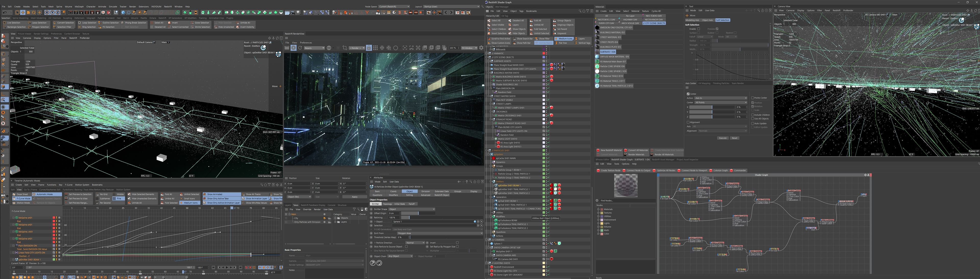Toggle the X axis lock icon
Viewport: 980px width, 279px height.
pyautogui.click(x=47, y=12)
